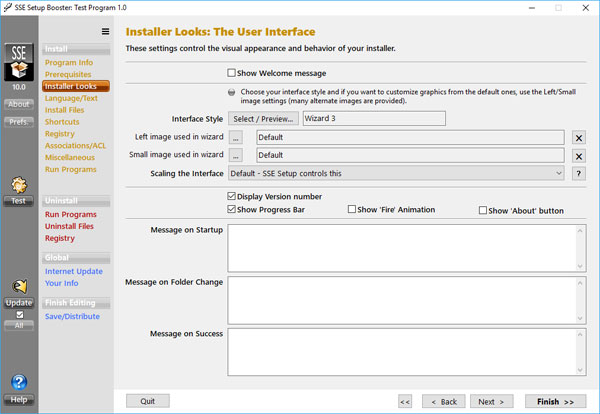Open the orange Registry section under Install
Screen dimensions: 600x414
click(x=60, y=134)
